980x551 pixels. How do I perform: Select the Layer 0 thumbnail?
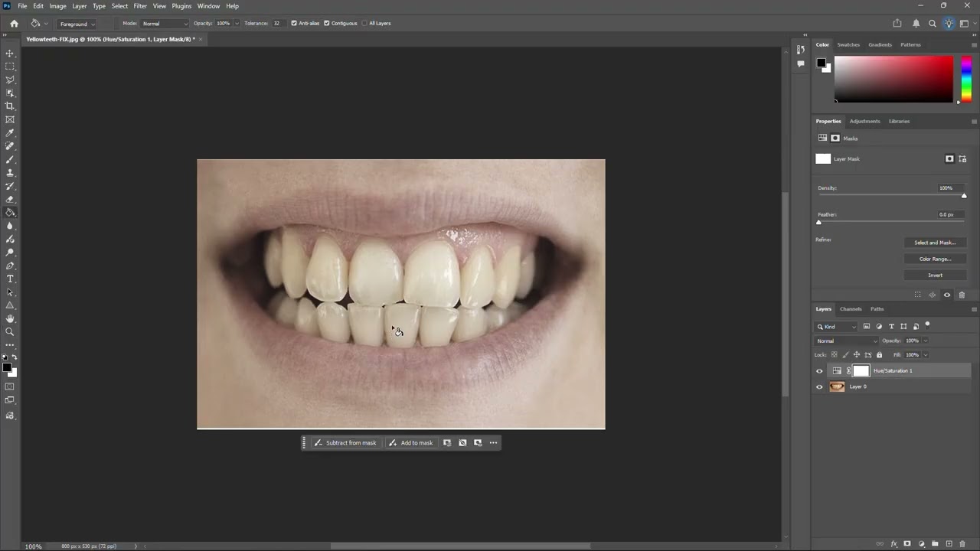(x=837, y=386)
